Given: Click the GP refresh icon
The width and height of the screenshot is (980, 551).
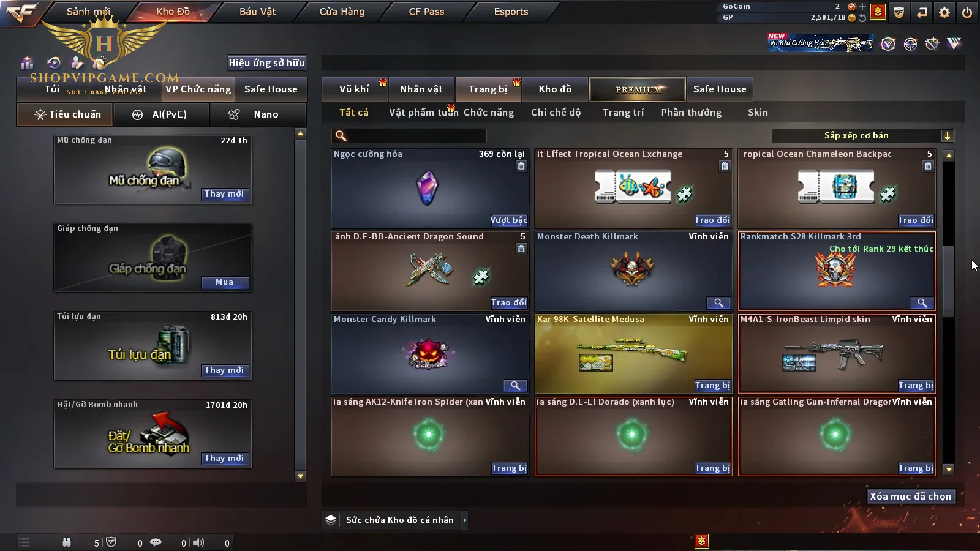Looking at the screenshot, I should tap(862, 18).
